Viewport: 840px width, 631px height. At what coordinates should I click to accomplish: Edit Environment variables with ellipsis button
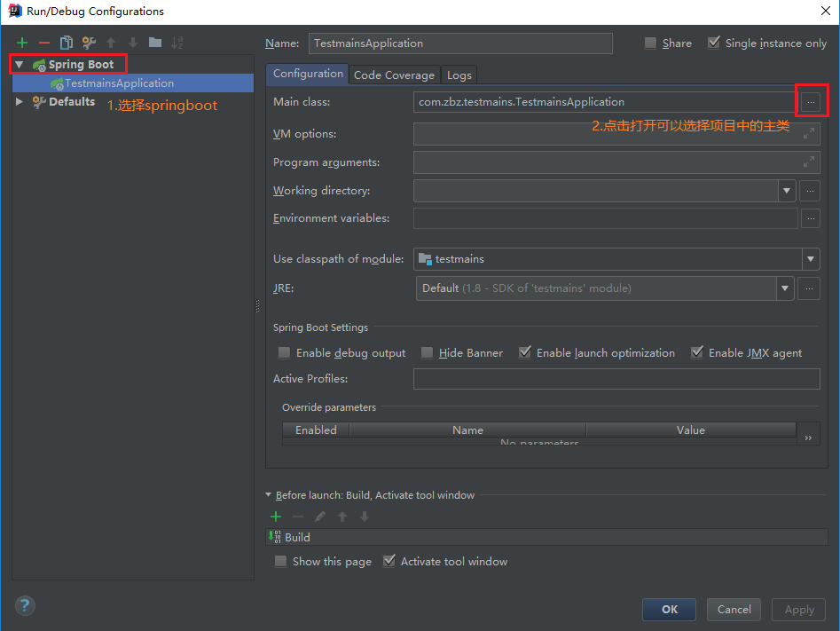coord(811,218)
